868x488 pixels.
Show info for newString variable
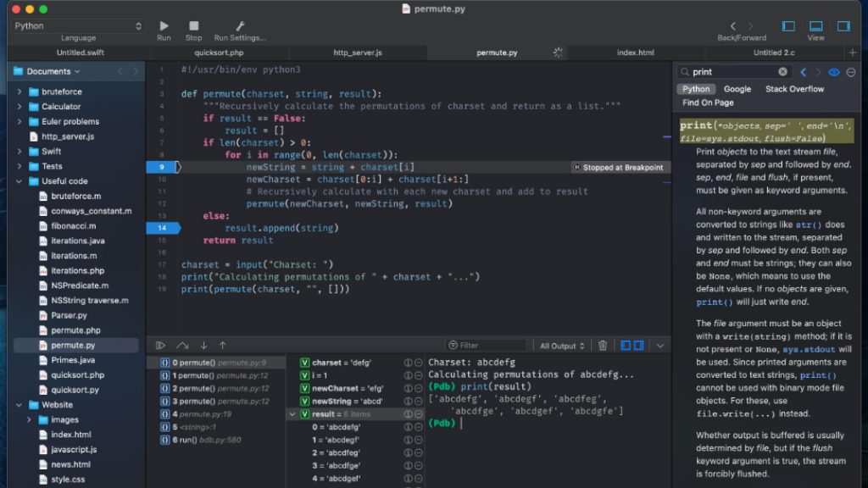pyautogui.click(x=408, y=401)
